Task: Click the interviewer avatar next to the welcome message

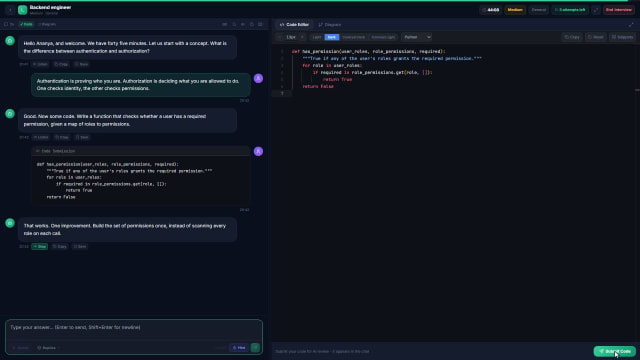Action: (x=10, y=41)
